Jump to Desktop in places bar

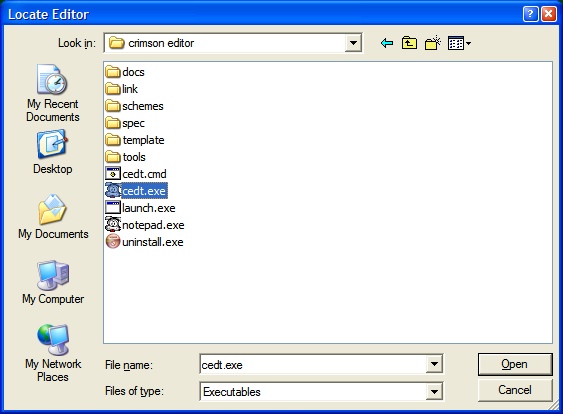(x=52, y=152)
